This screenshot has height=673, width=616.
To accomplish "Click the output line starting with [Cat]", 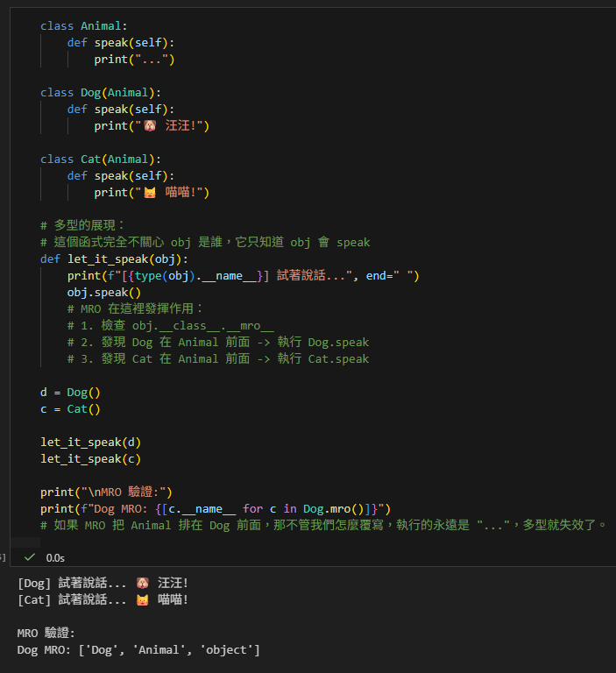I will click(103, 599).
